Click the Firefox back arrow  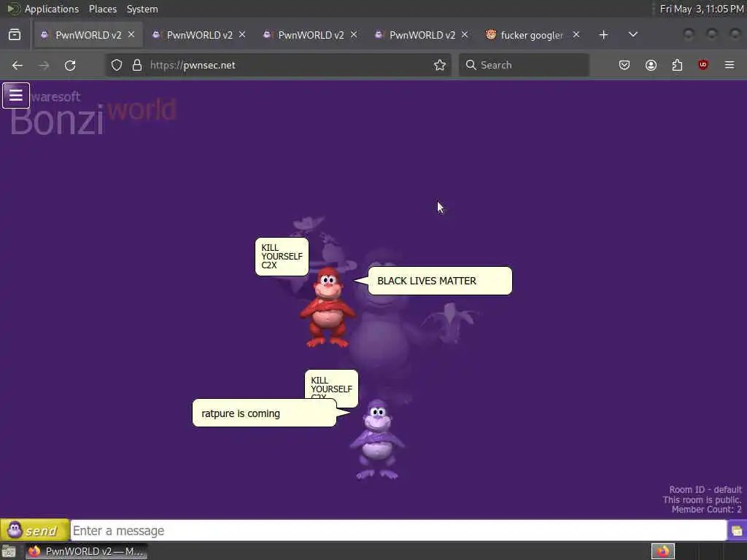[x=18, y=65]
